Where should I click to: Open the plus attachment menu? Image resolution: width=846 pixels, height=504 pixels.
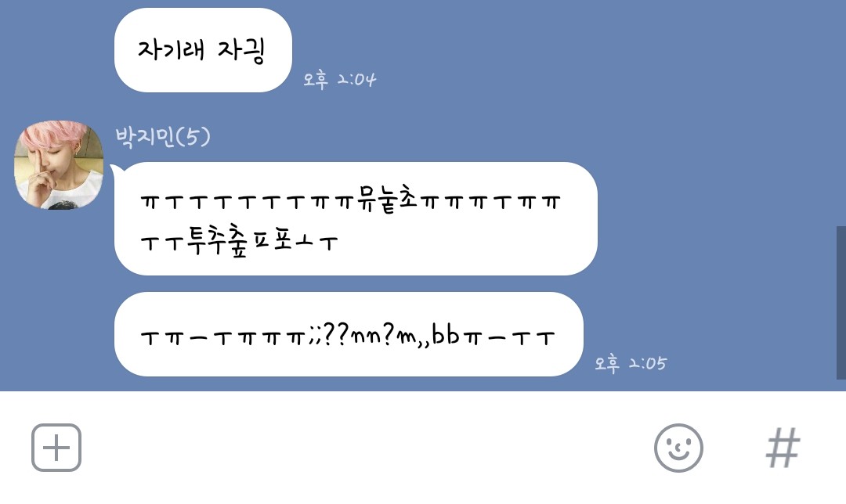point(56,448)
